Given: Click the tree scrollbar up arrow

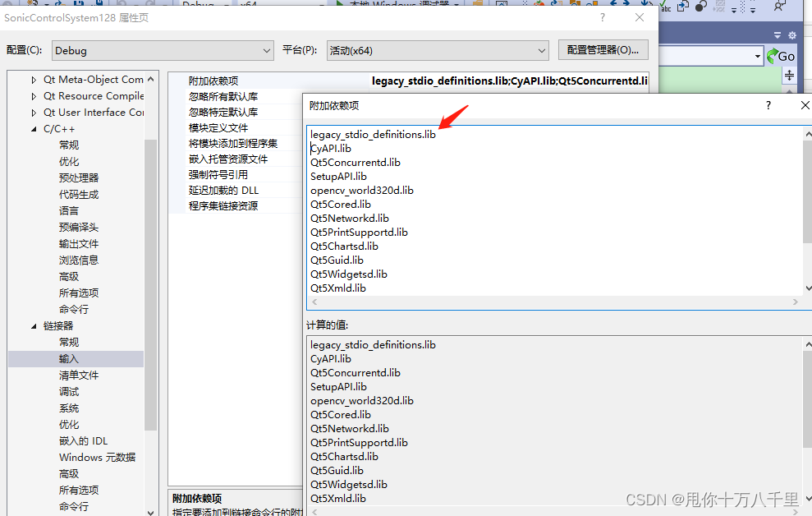Looking at the screenshot, I should point(151,79).
